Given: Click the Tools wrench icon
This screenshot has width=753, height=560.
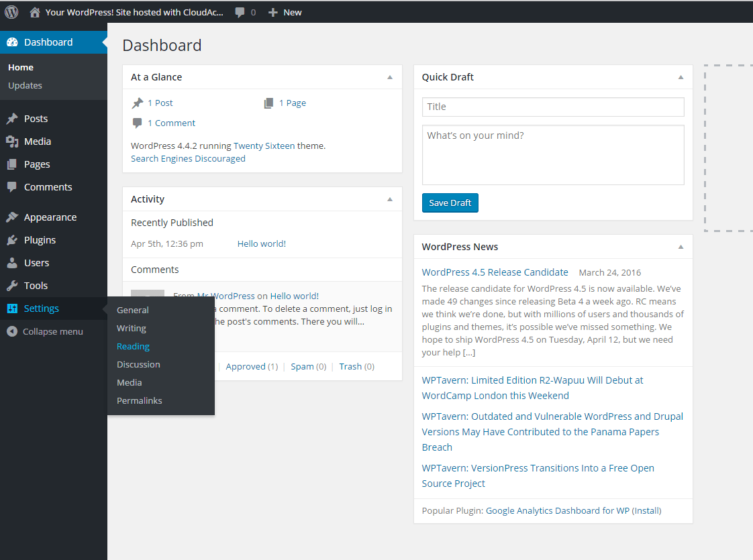Looking at the screenshot, I should 12,286.
